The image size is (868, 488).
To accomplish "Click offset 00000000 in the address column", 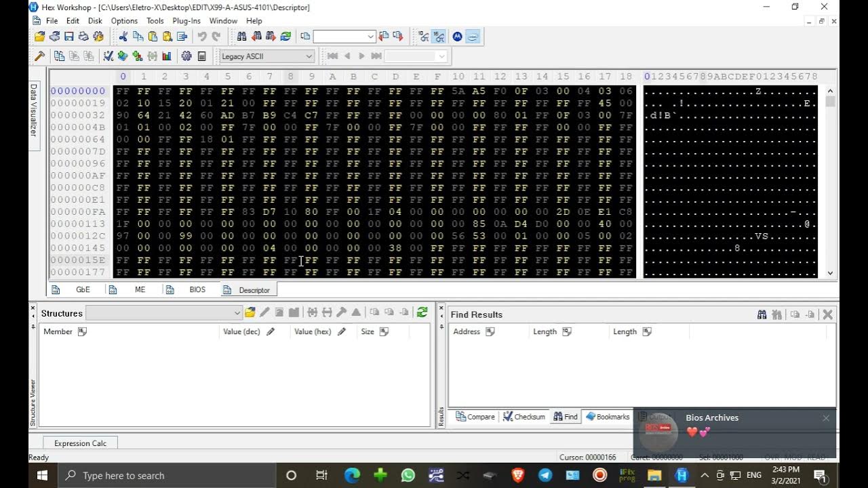I will coord(78,91).
